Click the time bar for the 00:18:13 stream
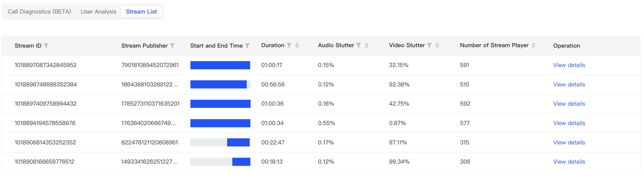The image size is (644, 176). click(x=241, y=162)
